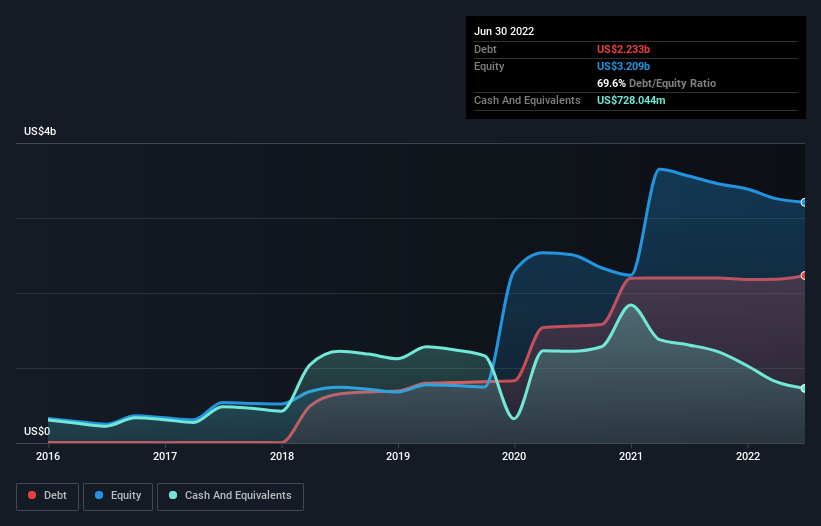Image resolution: width=821 pixels, height=526 pixels.
Task: Click the 69.6% Debt/Equity Ratio text
Action: [x=657, y=83]
